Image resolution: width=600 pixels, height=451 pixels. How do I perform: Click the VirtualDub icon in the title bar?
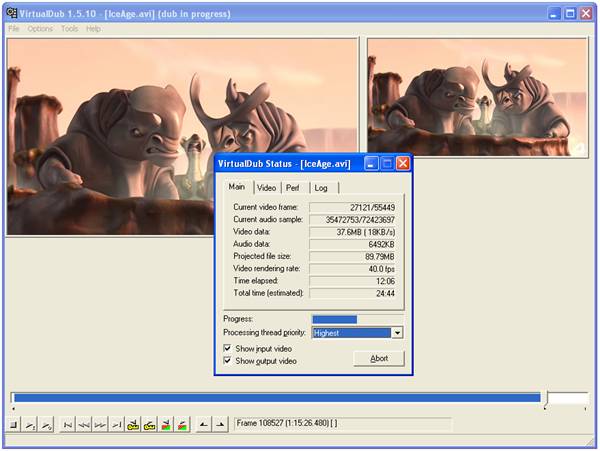coord(11,13)
